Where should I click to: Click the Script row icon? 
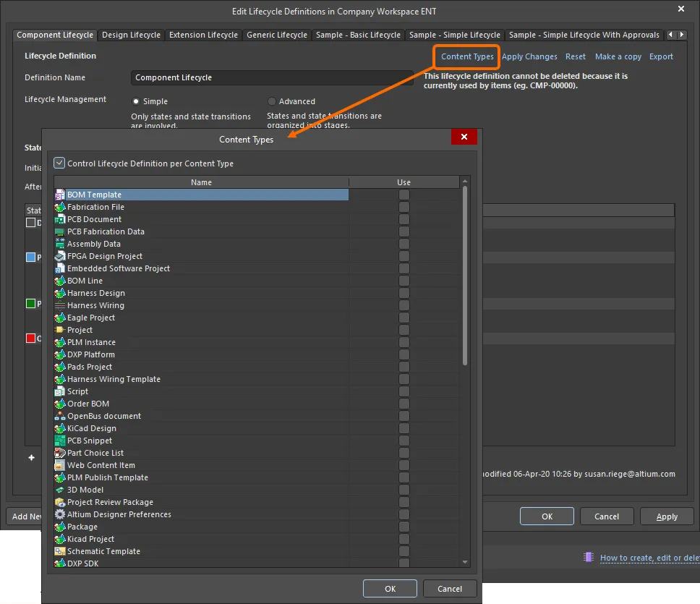[60, 391]
